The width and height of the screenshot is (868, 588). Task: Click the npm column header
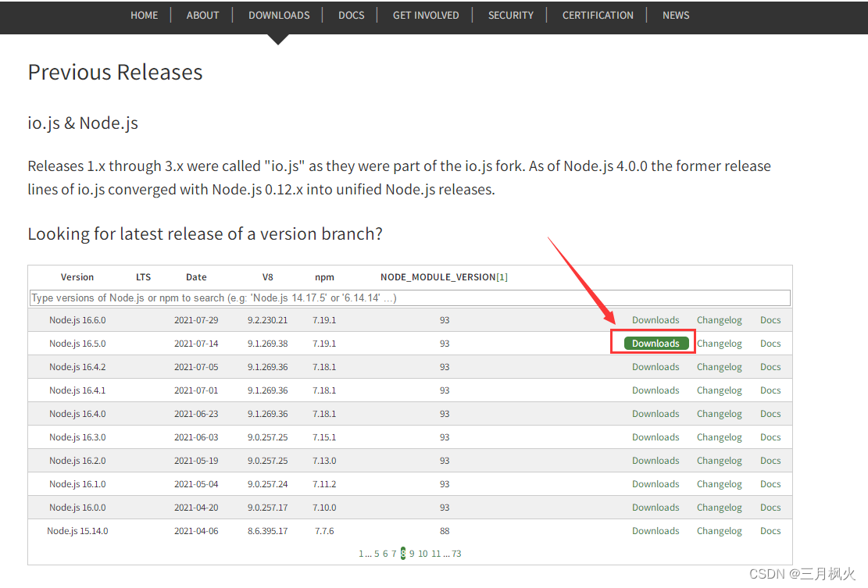coord(324,277)
